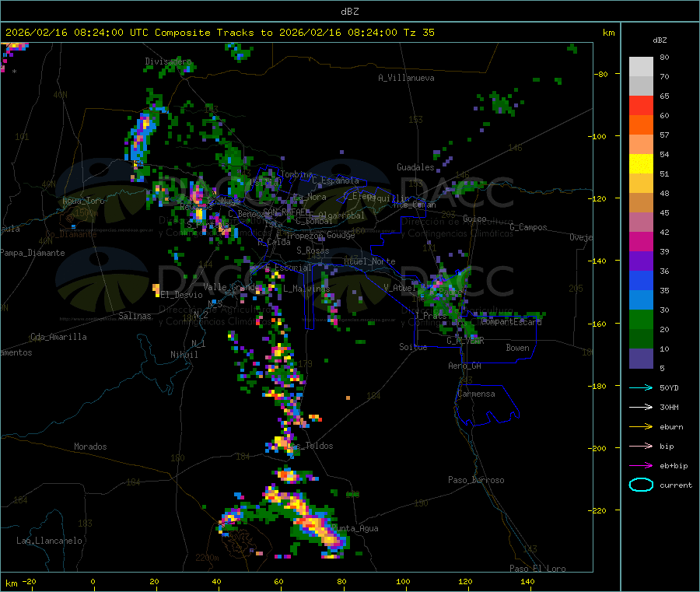Click the 'Carmensa' map label
This screenshot has height=592, width=700.
(x=476, y=394)
